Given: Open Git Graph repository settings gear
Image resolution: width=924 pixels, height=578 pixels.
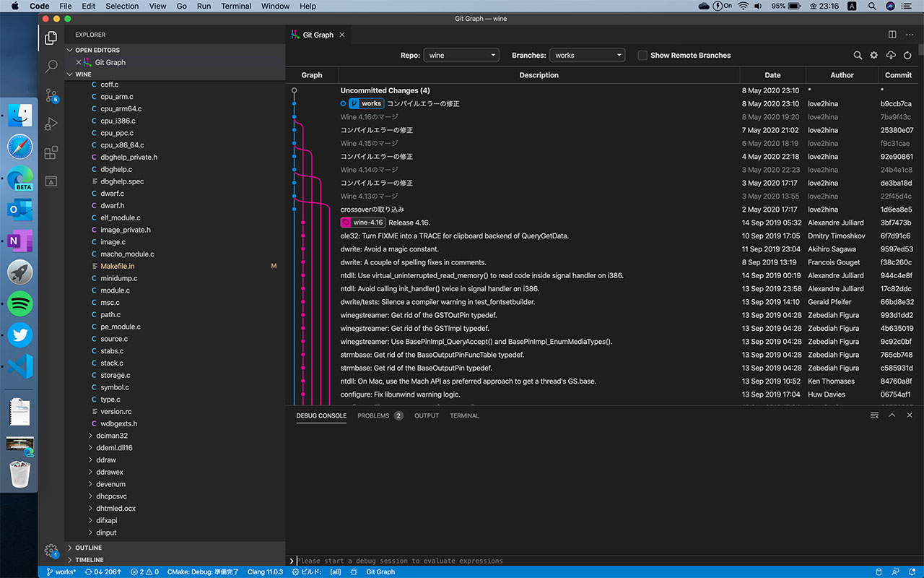Looking at the screenshot, I should (x=874, y=55).
